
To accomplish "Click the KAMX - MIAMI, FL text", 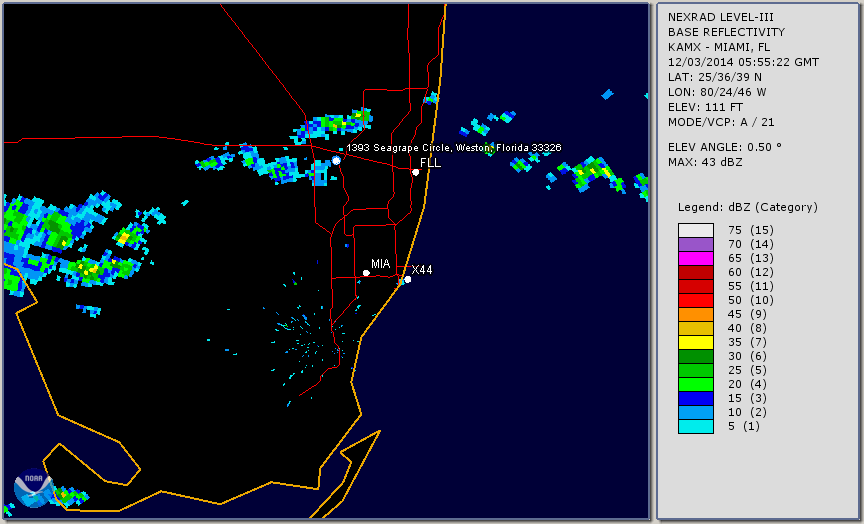I will click(719, 47).
